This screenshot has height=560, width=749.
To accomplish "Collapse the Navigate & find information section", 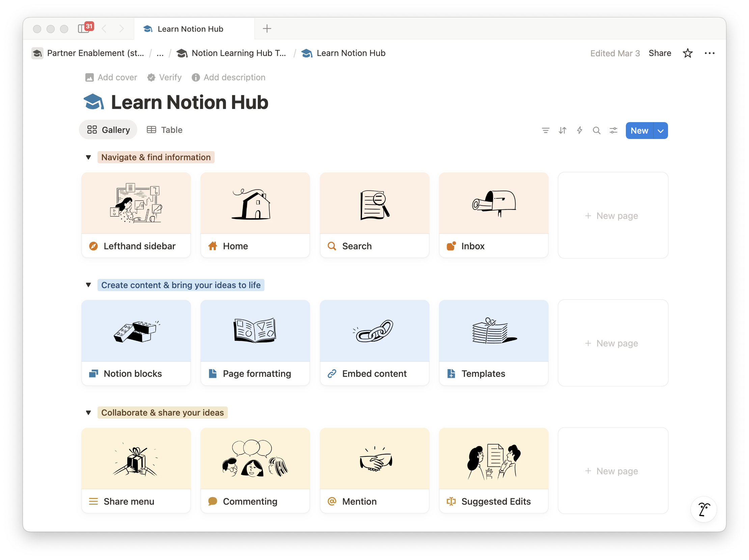I will tap(88, 157).
